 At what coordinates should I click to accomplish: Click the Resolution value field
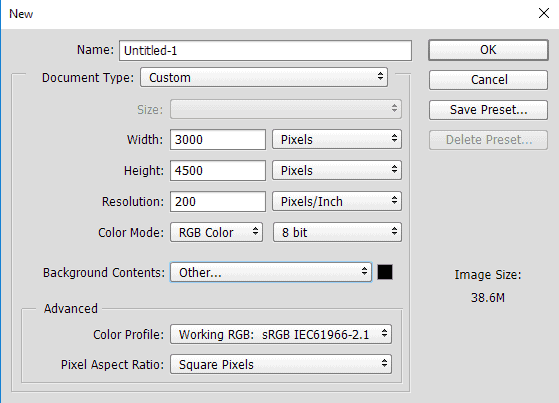(x=217, y=202)
